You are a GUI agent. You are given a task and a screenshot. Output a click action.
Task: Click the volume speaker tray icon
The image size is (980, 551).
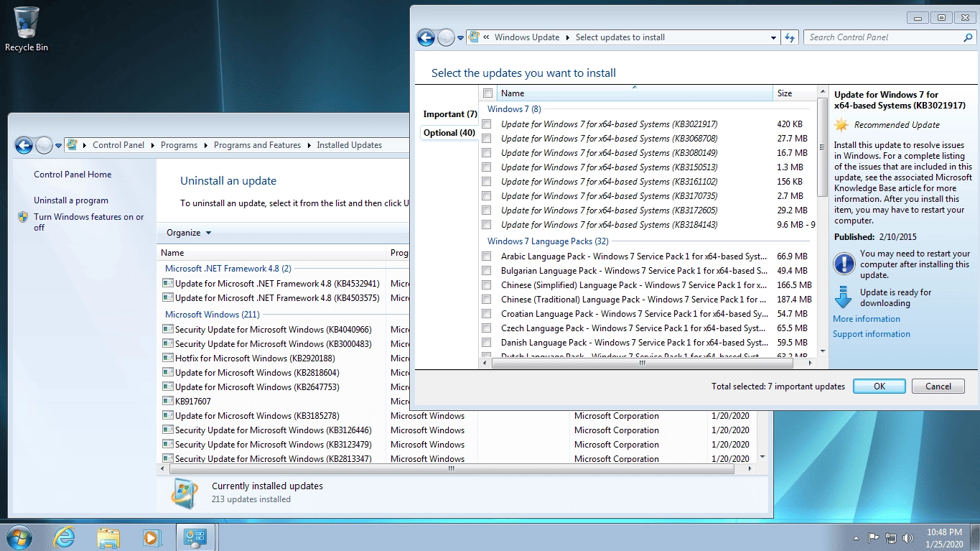pos(908,537)
